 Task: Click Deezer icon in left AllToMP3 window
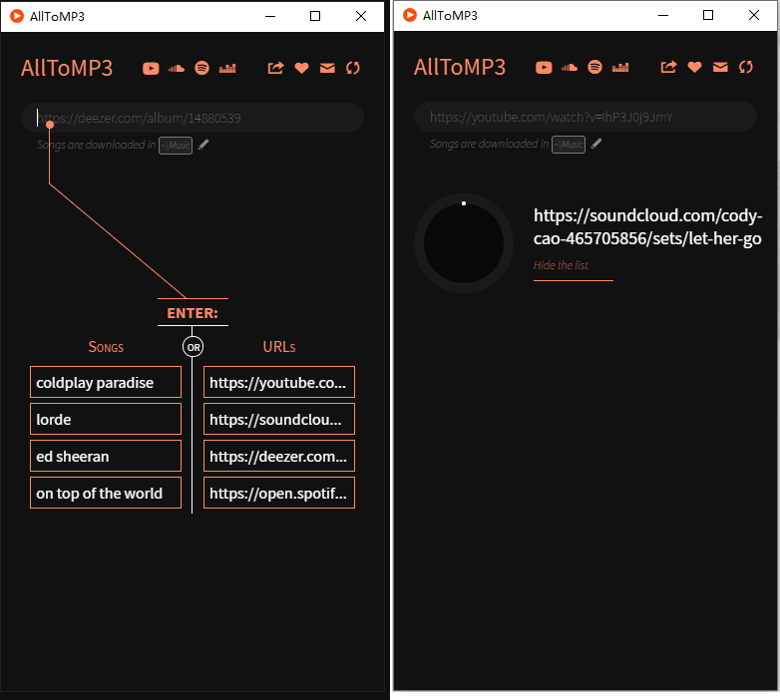point(227,68)
